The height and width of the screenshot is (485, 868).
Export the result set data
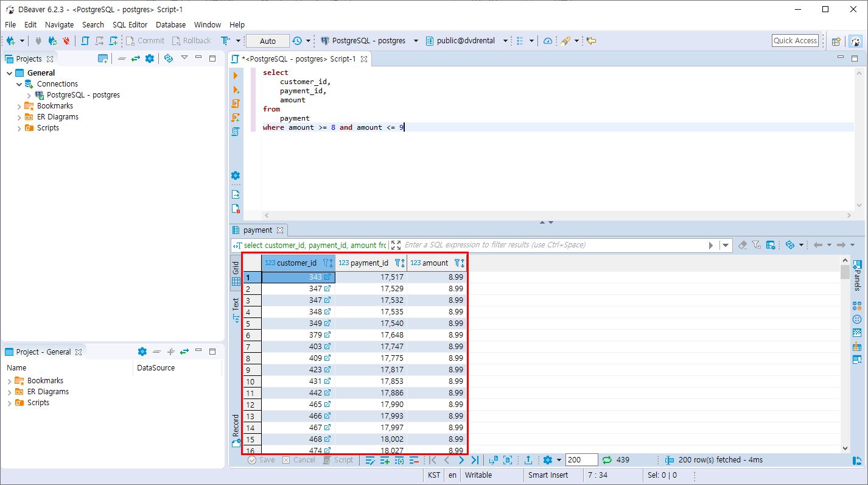(528, 460)
